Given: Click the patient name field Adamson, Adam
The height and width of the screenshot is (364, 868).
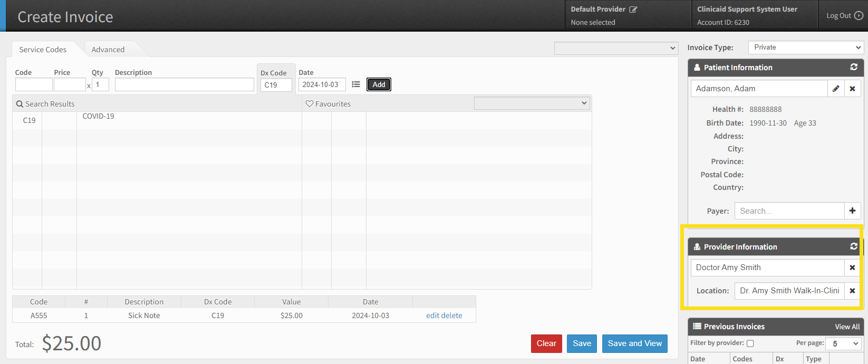Looking at the screenshot, I should pyautogui.click(x=759, y=89).
